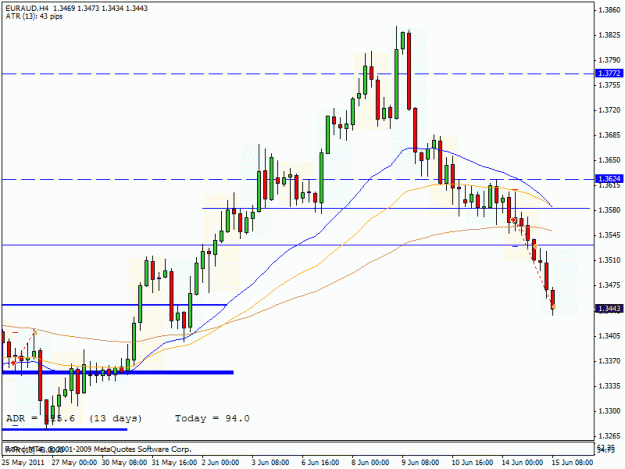
Task: Click the 6 Jun 16:00 time label
Action: click(320, 462)
